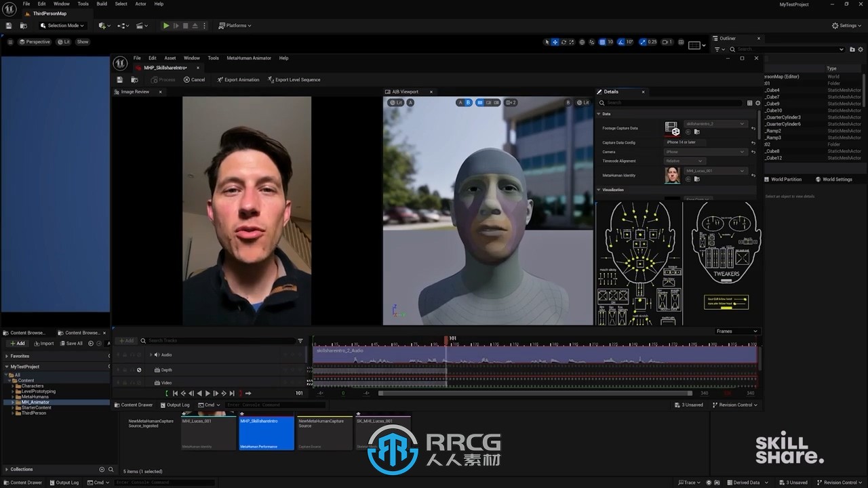868x488 pixels.
Task: Toggle rotation snapping angle icon
Action: 621,42
